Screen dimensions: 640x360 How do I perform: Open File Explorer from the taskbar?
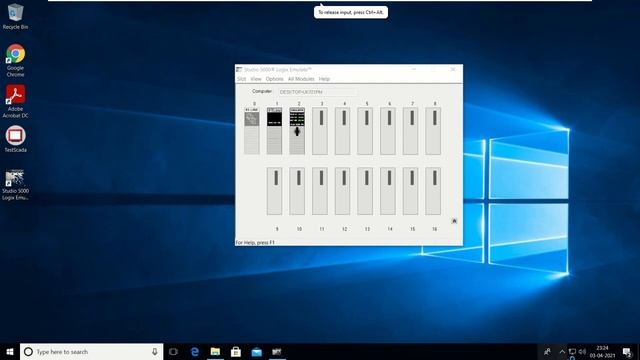(215, 351)
